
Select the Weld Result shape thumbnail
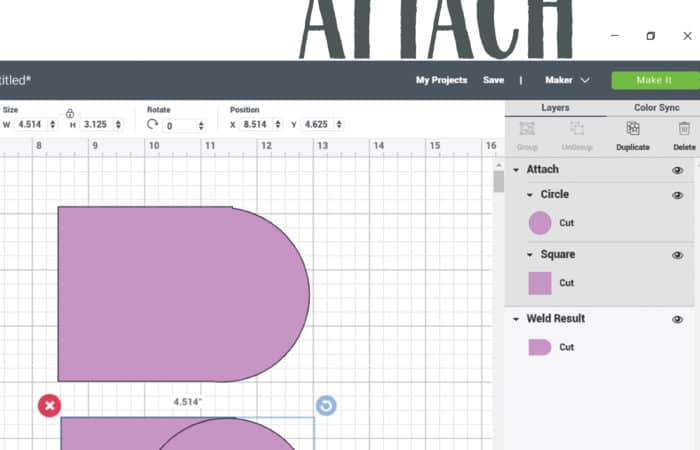point(540,347)
